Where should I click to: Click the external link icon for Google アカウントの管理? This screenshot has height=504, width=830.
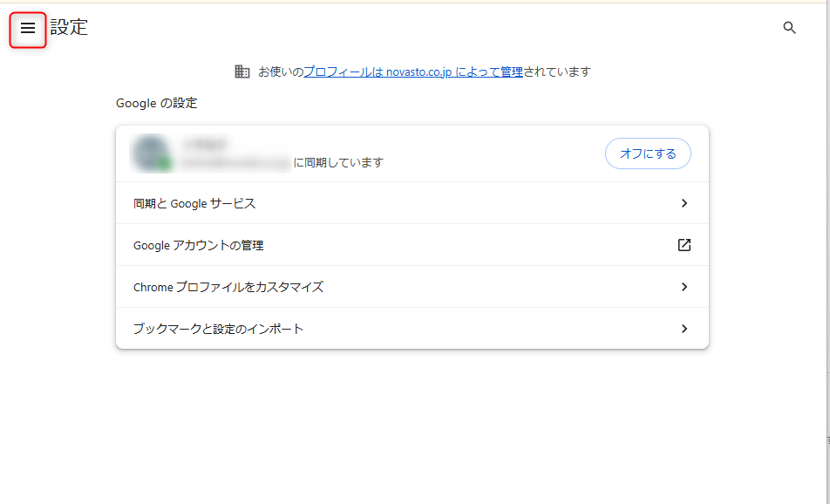[x=684, y=245]
